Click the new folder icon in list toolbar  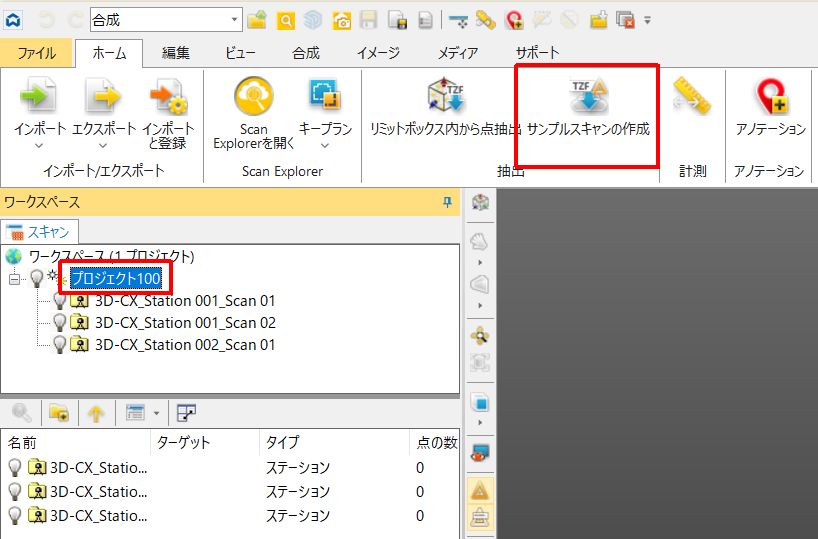coord(59,413)
